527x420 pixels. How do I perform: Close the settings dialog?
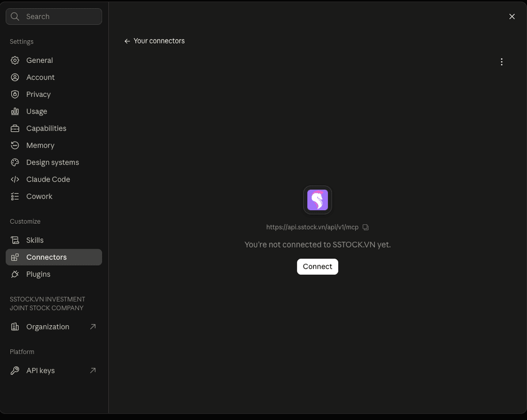[x=512, y=16]
